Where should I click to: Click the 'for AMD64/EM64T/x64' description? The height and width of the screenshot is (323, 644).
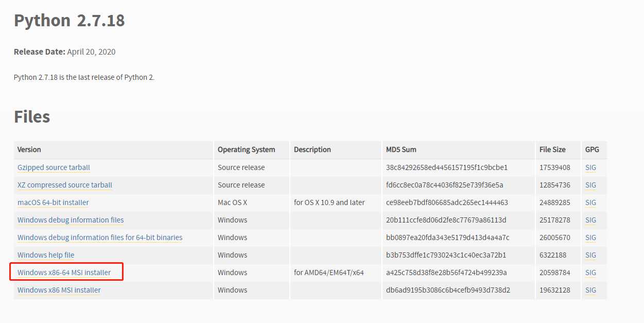pyautogui.click(x=329, y=273)
